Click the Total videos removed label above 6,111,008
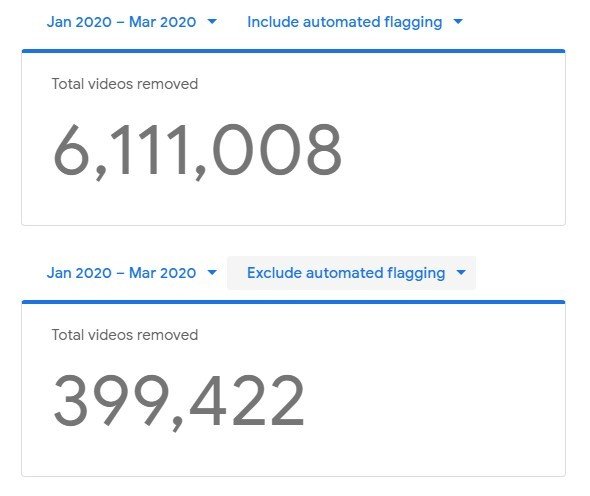The width and height of the screenshot is (590, 496). coord(125,84)
